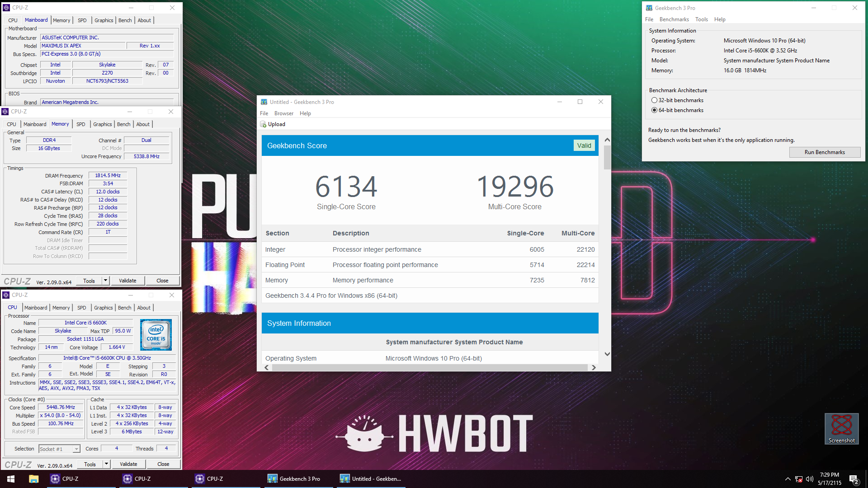Open Screenshot desktop shortcut icon
Image resolution: width=868 pixels, height=488 pixels.
(x=841, y=428)
